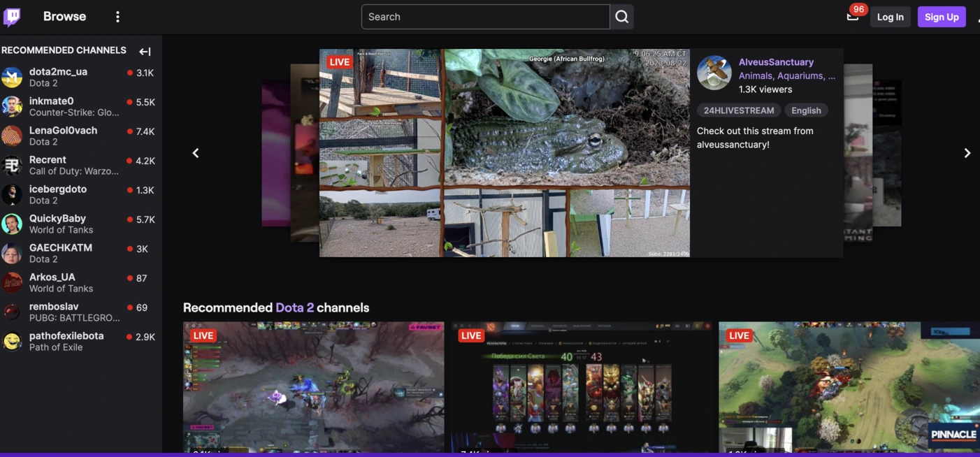This screenshot has height=457, width=980.
Task: Click the Sign Up button
Action: [x=942, y=17]
